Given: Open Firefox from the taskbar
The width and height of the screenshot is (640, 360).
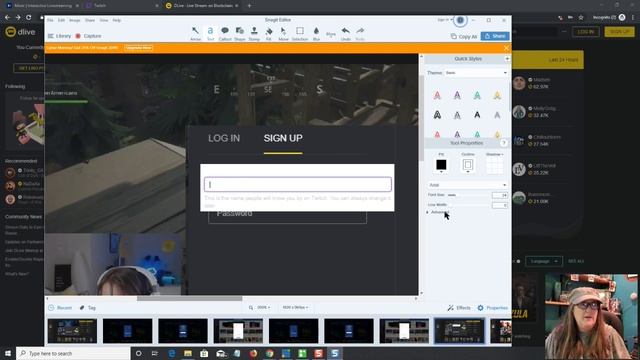Looking at the screenshot, I should [253, 353].
